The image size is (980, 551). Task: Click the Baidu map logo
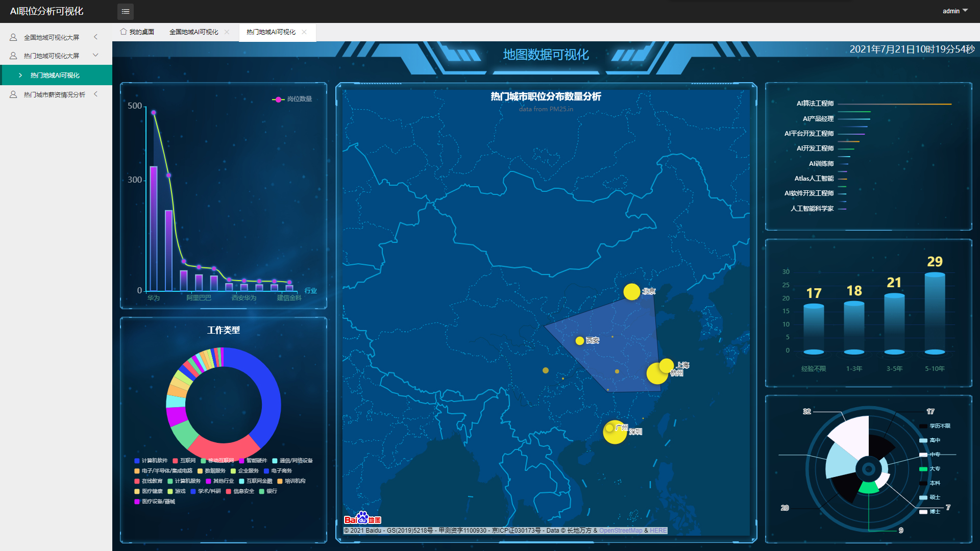coord(362,518)
